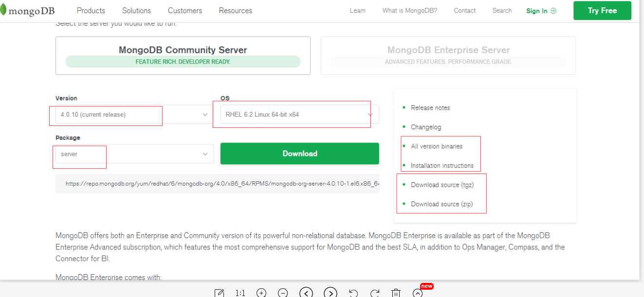644x297 pixels.
Task: Click the Try Free button
Action: coord(602,11)
